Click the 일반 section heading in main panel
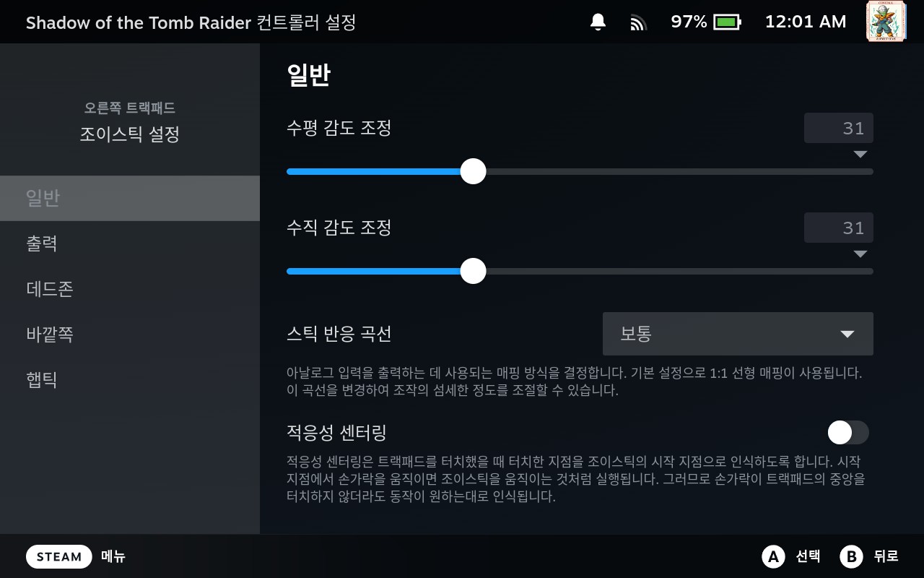924x578 pixels. pos(308,75)
